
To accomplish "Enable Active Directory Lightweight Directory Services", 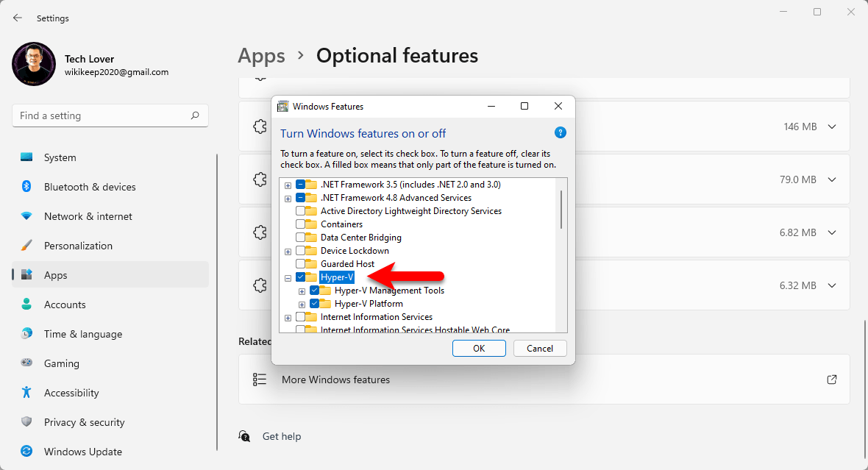I will tap(301, 211).
